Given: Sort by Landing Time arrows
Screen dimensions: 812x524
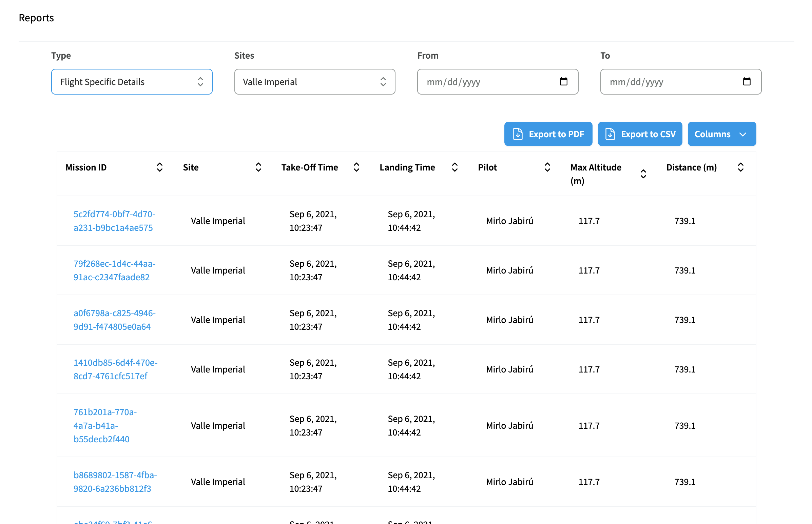Looking at the screenshot, I should tap(455, 167).
